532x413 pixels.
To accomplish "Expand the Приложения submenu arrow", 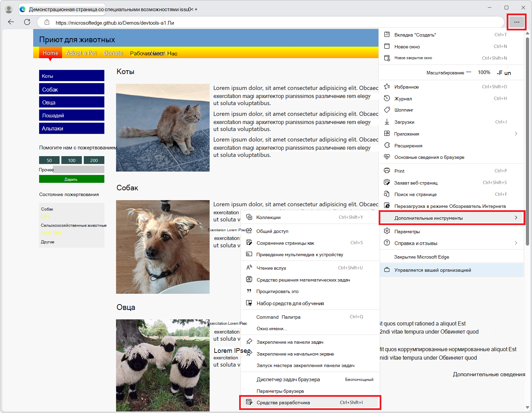I will [516, 133].
